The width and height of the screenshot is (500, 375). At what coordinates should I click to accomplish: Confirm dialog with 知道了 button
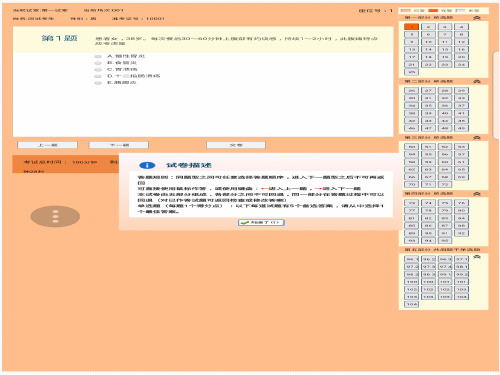click(261, 222)
